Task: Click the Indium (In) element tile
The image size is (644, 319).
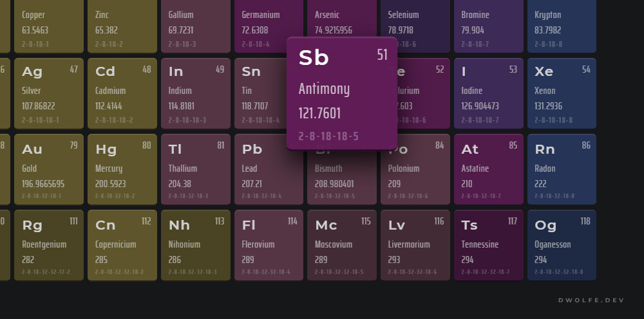Action: point(196,93)
